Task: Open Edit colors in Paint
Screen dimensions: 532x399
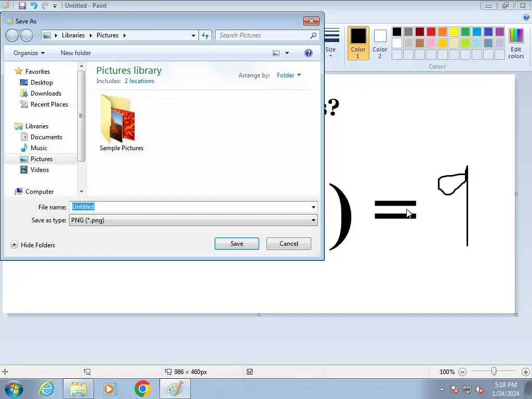Action: click(516, 43)
